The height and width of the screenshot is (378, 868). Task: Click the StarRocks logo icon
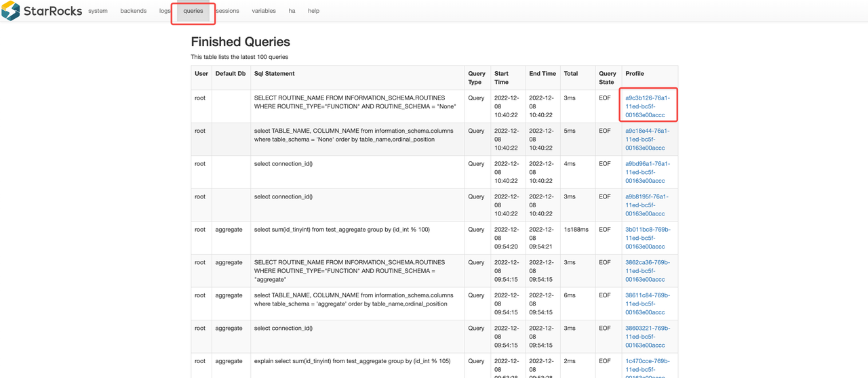point(11,11)
